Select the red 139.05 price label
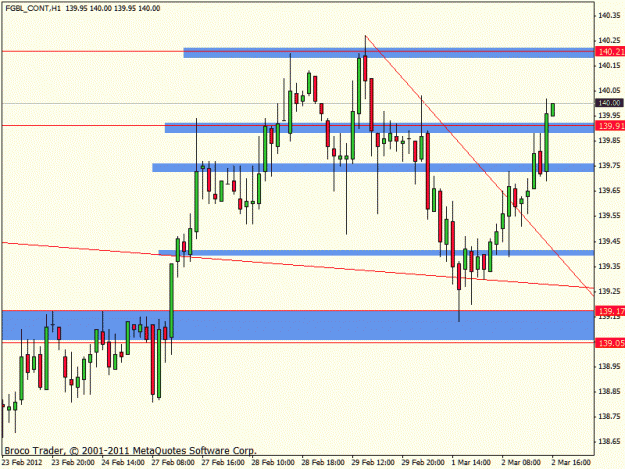This screenshot has height=469, width=625. [x=610, y=343]
